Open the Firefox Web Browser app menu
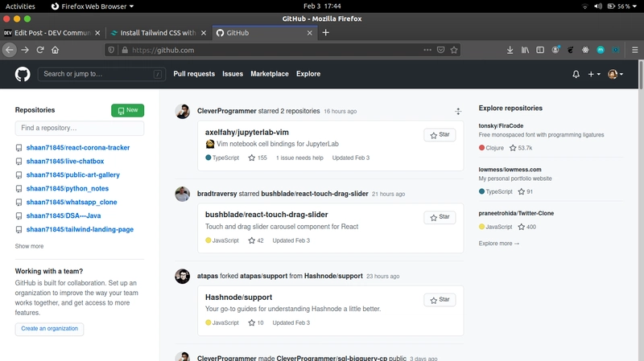 click(x=93, y=6)
